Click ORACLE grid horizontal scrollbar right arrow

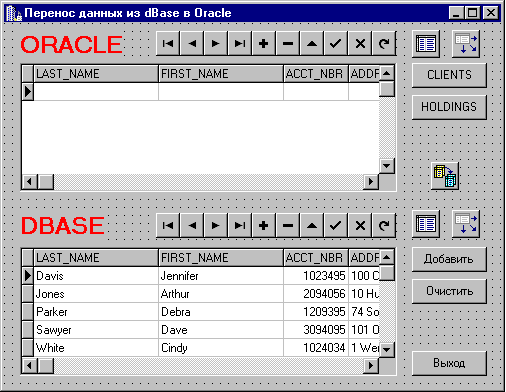tap(371, 182)
